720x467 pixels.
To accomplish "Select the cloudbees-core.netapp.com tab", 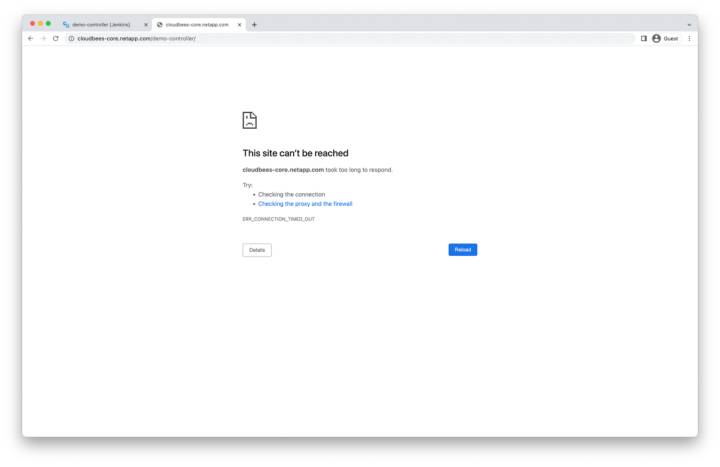I will coord(196,24).
